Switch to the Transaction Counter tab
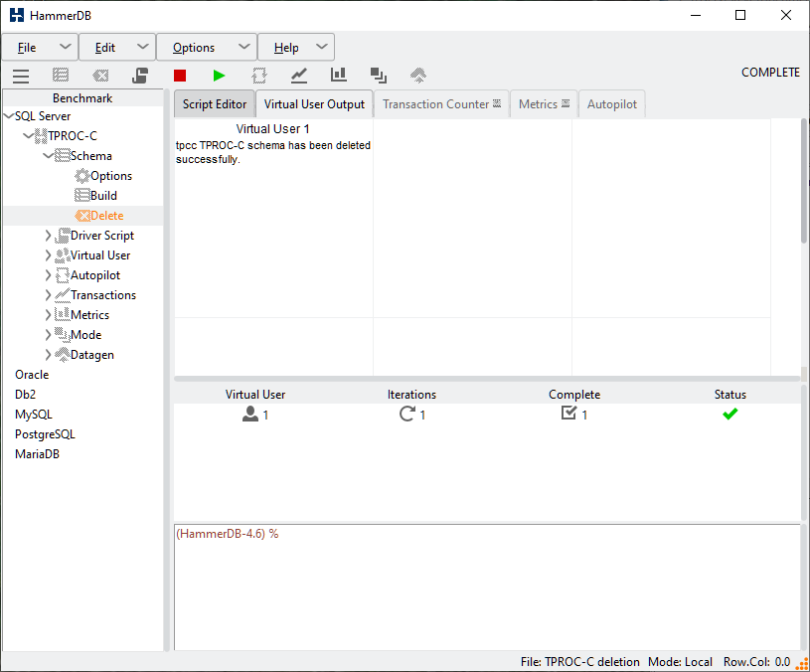The height and width of the screenshot is (672, 810). click(x=441, y=104)
